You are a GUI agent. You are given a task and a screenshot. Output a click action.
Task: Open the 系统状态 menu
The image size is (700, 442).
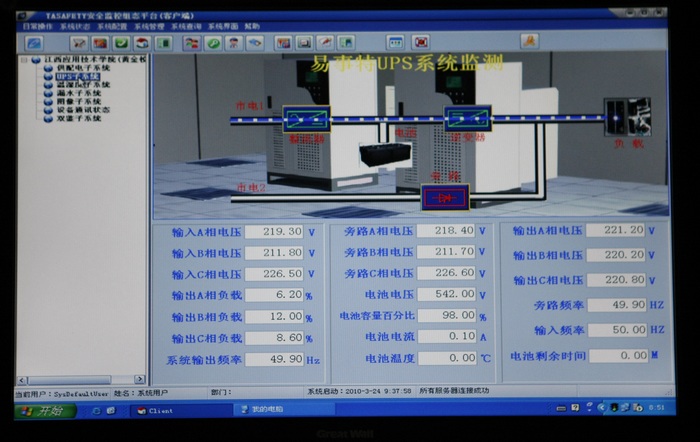75,27
